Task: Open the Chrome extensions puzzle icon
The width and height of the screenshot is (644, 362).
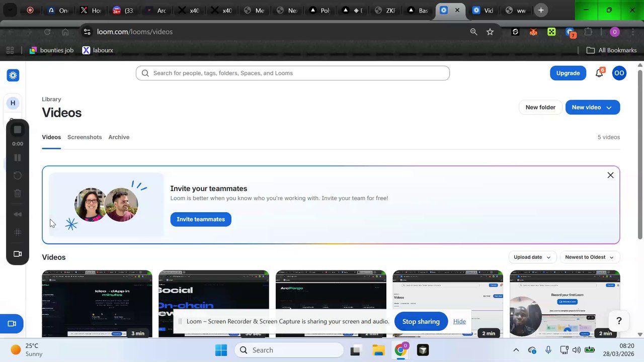Action: tap(588, 32)
